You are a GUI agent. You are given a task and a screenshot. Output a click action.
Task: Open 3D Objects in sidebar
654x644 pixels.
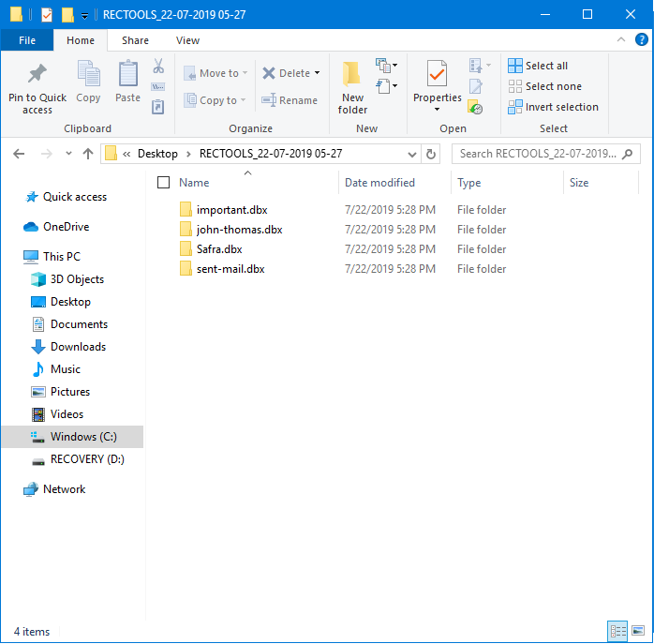pyautogui.click(x=77, y=279)
